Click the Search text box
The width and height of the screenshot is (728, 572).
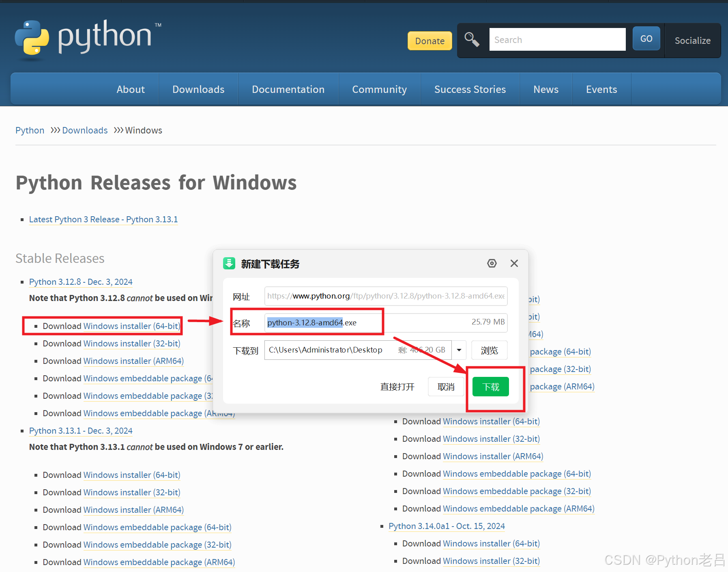point(557,39)
